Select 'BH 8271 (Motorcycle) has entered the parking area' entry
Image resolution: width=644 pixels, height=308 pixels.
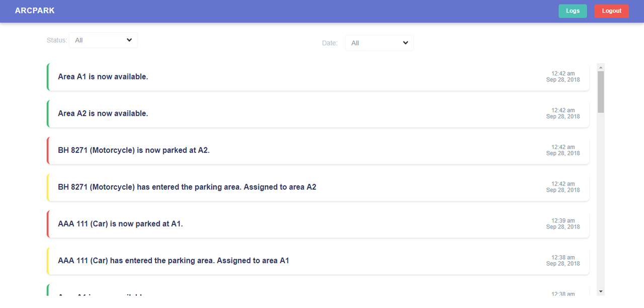(x=318, y=187)
